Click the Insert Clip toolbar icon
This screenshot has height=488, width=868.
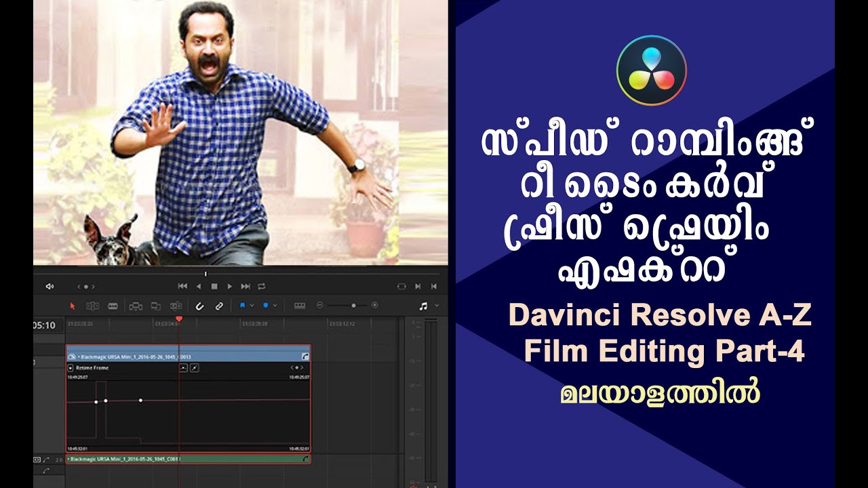pyautogui.click(x=136, y=306)
